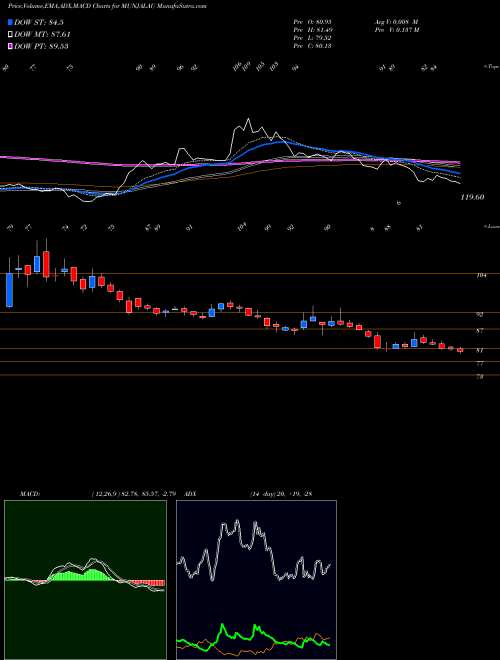The width and height of the screenshot is (500, 660).
Task: Select the DOW ST 84.5 legend label
Action: [39, 22]
